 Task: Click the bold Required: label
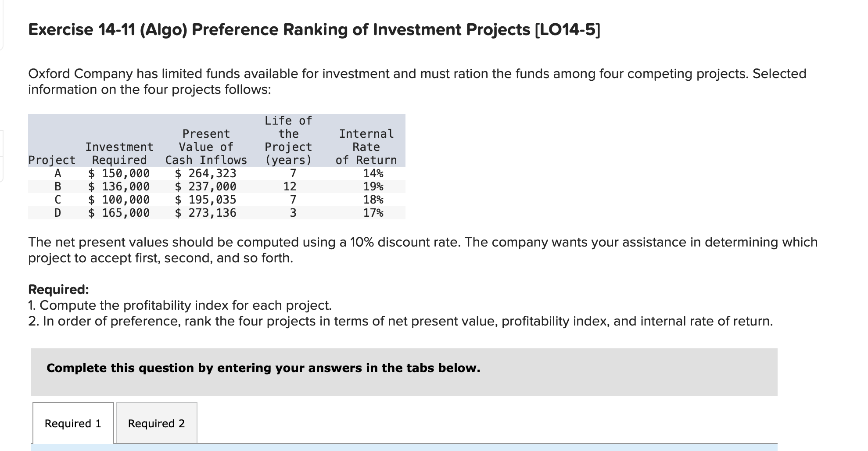pyautogui.click(x=58, y=290)
